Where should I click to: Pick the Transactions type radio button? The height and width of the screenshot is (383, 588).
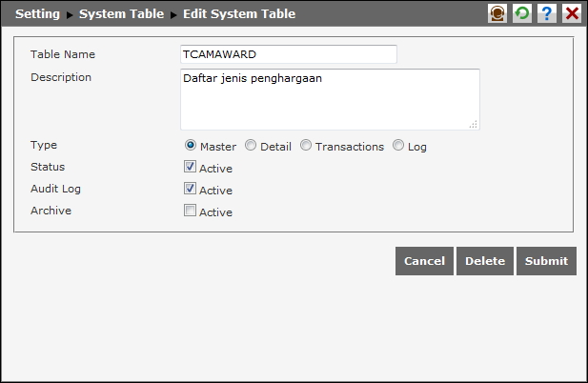point(306,146)
